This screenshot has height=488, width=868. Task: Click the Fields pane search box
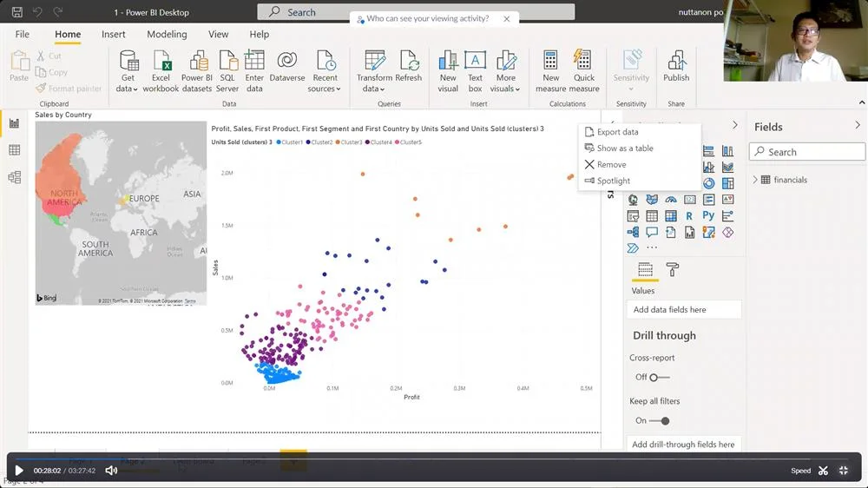pyautogui.click(x=807, y=152)
